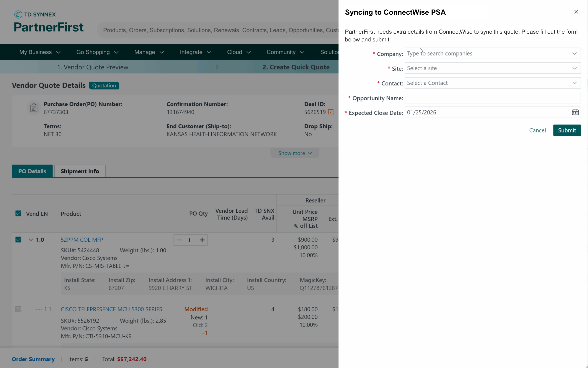Screen dimensions: 588x368
Task: Click the Mfr. P/N CTI-5310-MCU-K9 text
Action: pyautogui.click(x=96, y=336)
